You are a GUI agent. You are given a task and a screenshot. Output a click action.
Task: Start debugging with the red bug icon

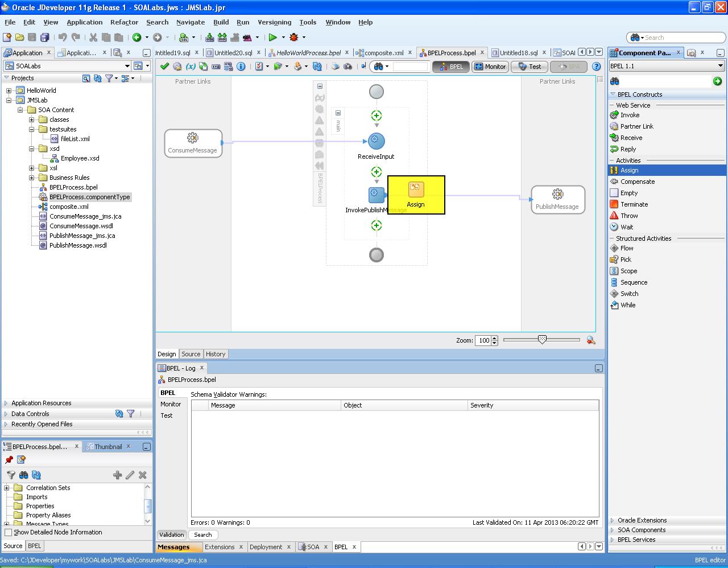[x=294, y=37]
